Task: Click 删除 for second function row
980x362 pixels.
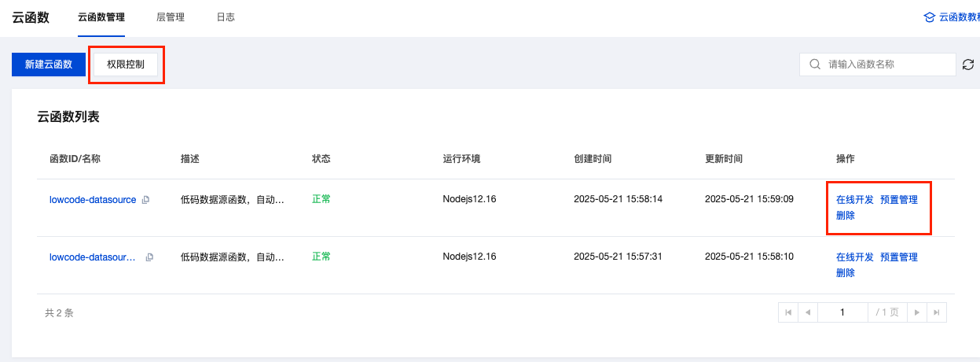Action: tap(846, 273)
